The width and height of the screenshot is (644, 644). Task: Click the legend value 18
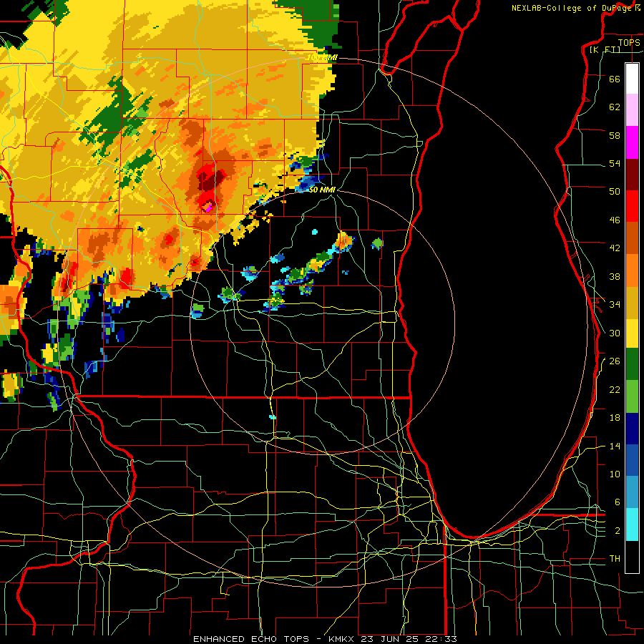615,418
